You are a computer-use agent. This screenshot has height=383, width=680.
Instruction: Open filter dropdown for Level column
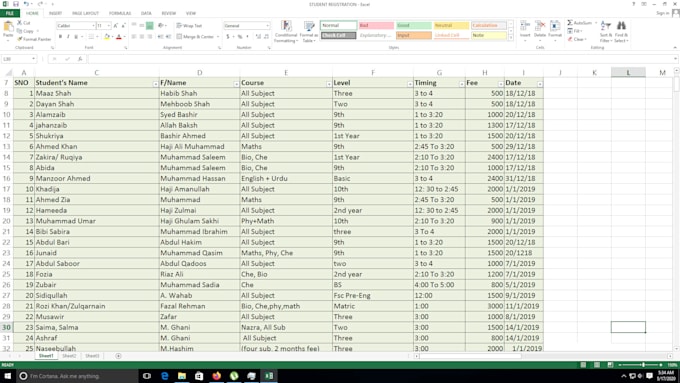coord(410,84)
